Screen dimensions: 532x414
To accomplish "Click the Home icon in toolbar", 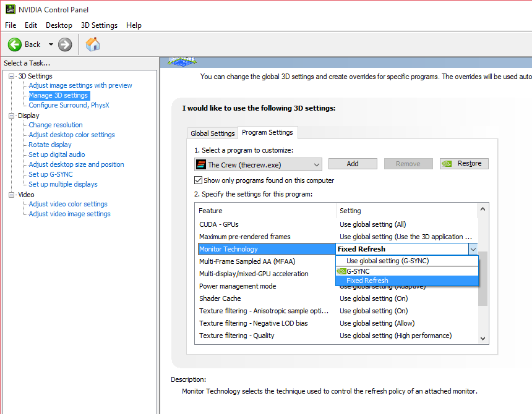I will point(93,44).
